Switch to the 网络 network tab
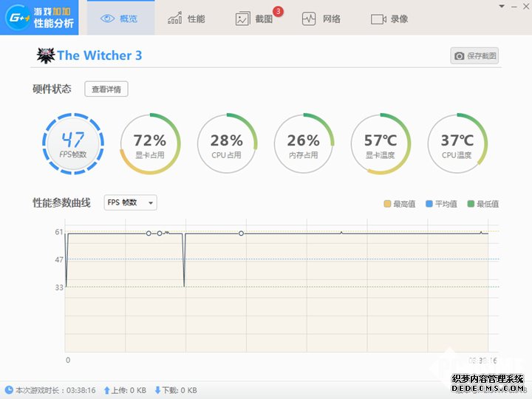 (321, 18)
